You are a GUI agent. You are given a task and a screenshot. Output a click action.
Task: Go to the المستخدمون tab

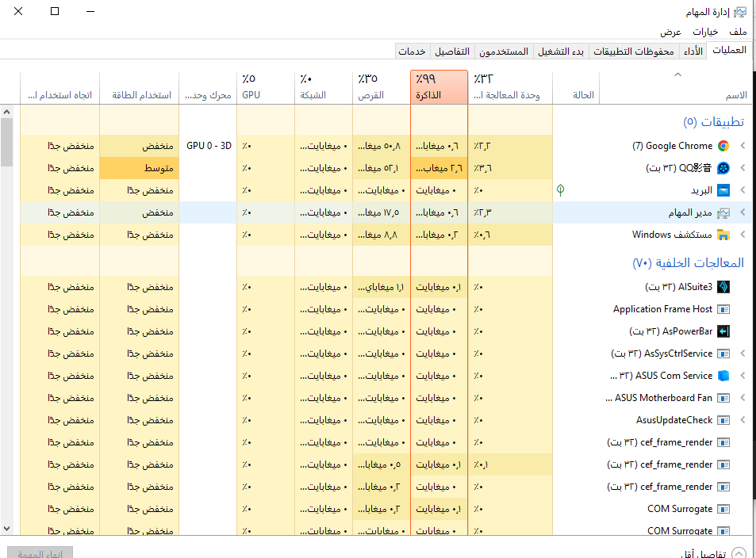504,51
